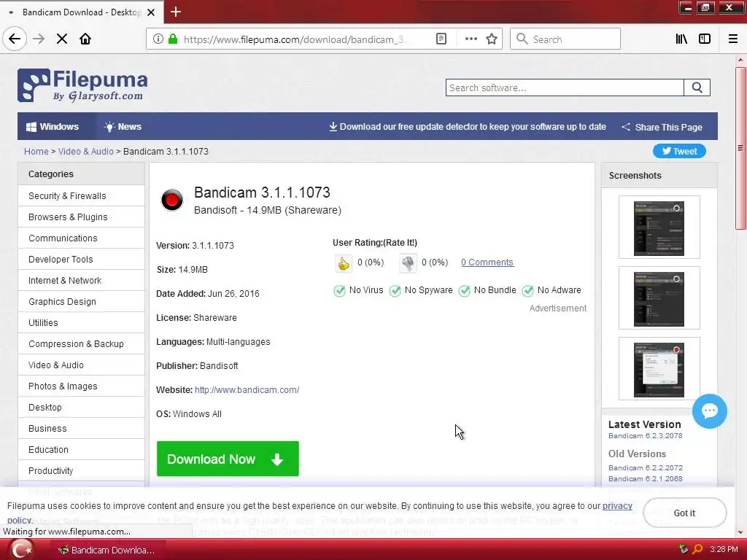Click the Filepuma logo
Image resolution: width=747 pixels, height=560 pixels.
[x=82, y=85]
